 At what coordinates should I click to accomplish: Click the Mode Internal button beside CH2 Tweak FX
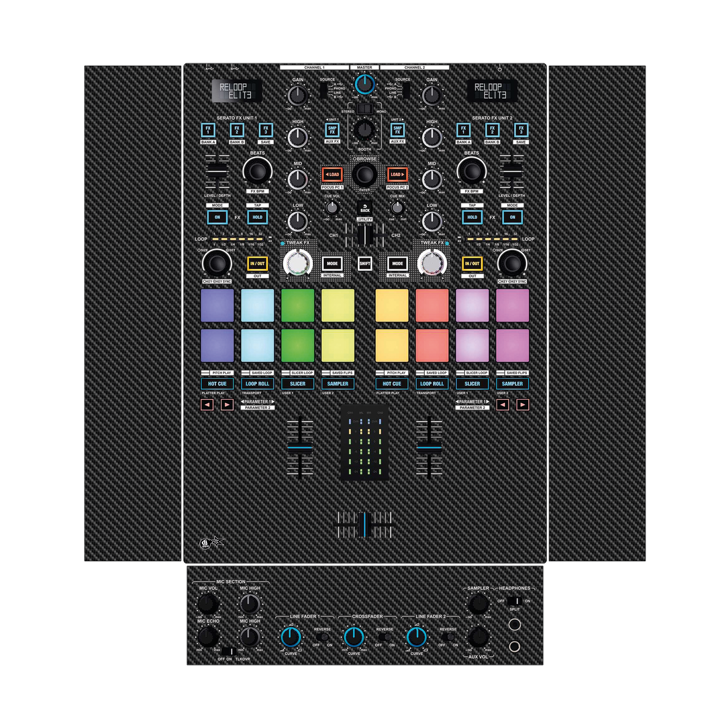pos(397,263)
